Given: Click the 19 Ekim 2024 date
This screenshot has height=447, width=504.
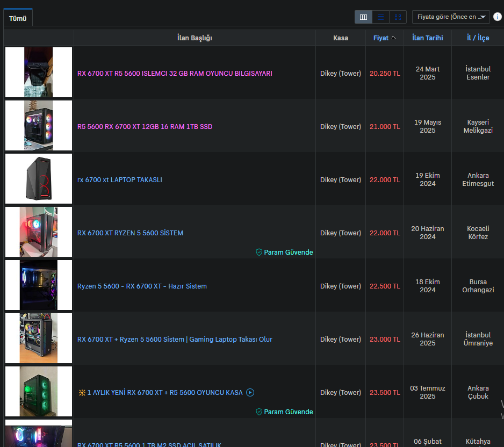Looking at the screenshot, I should (x=428, y=179).
